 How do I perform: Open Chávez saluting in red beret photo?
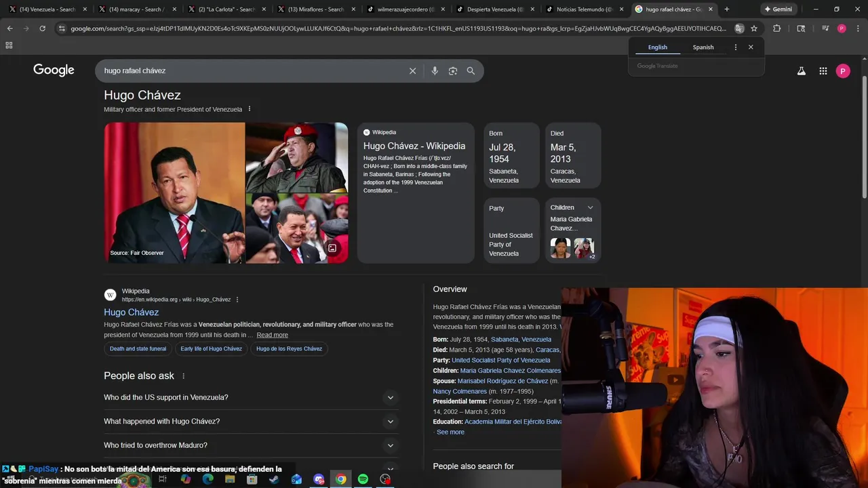tap(296, 157)
